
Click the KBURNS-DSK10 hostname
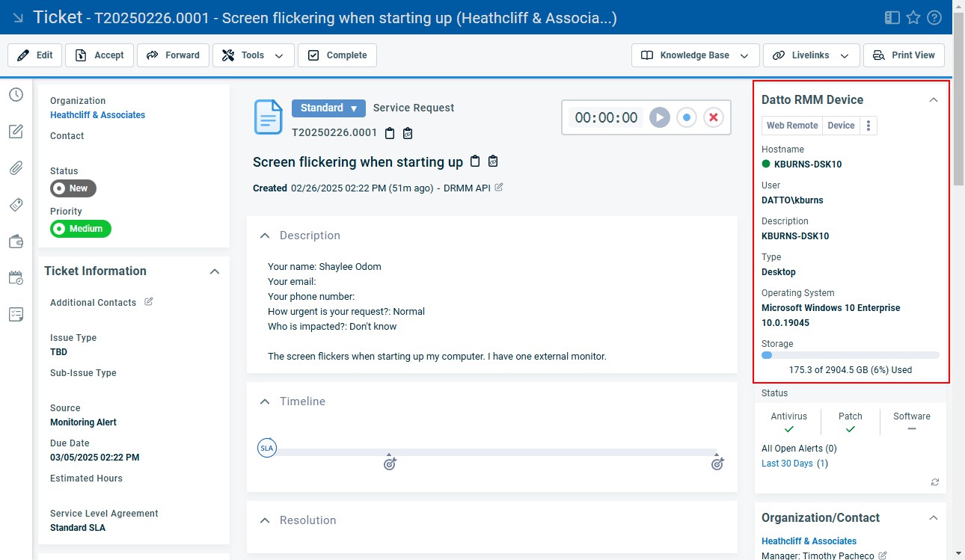[x=808, y=164]
